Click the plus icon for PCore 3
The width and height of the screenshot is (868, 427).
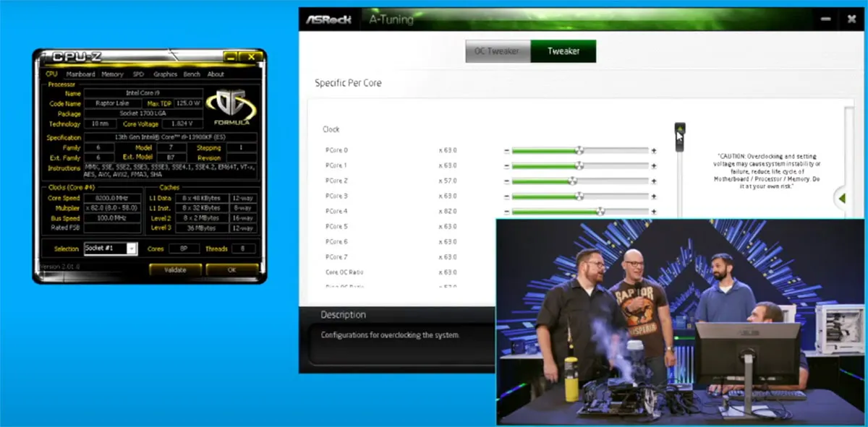pyautogui.click(x=653, y=197)
